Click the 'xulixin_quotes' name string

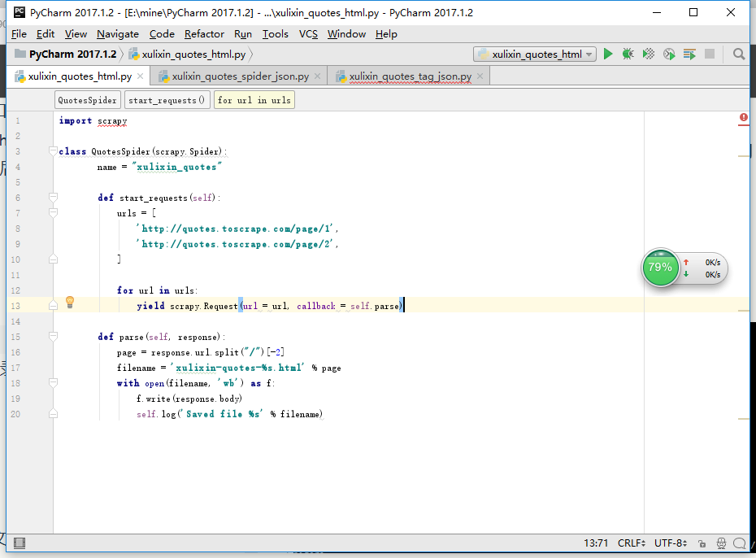click(177, 167)
